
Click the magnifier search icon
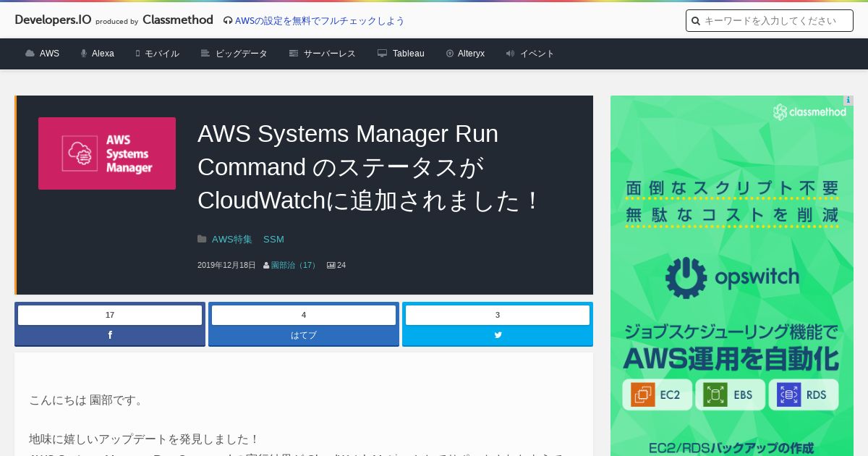tap(696, 21)
